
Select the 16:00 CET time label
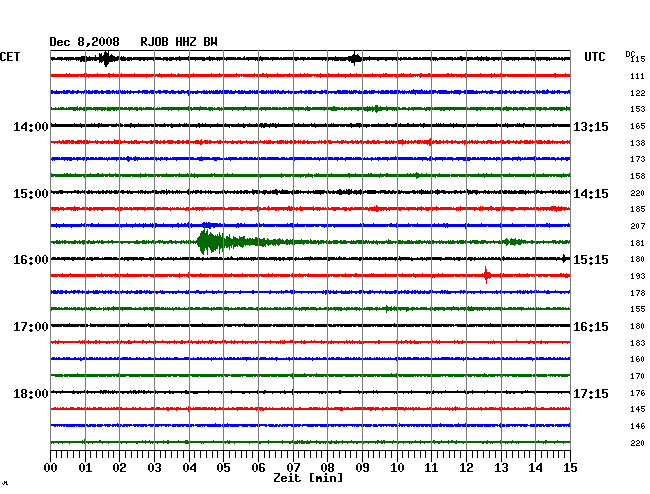point(31,260)
